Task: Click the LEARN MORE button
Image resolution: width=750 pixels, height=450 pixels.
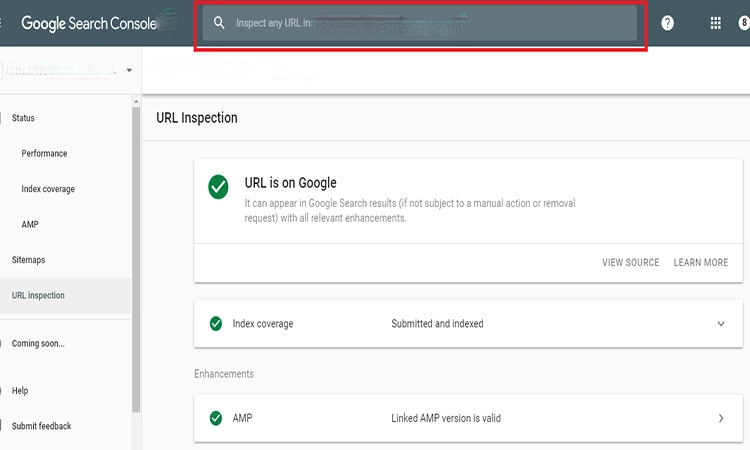Action: [x=701, y=263]
